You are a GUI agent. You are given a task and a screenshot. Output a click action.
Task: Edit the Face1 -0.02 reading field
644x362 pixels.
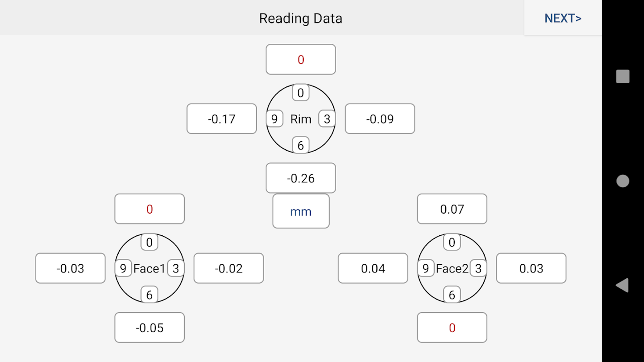(x=229, y=268)
